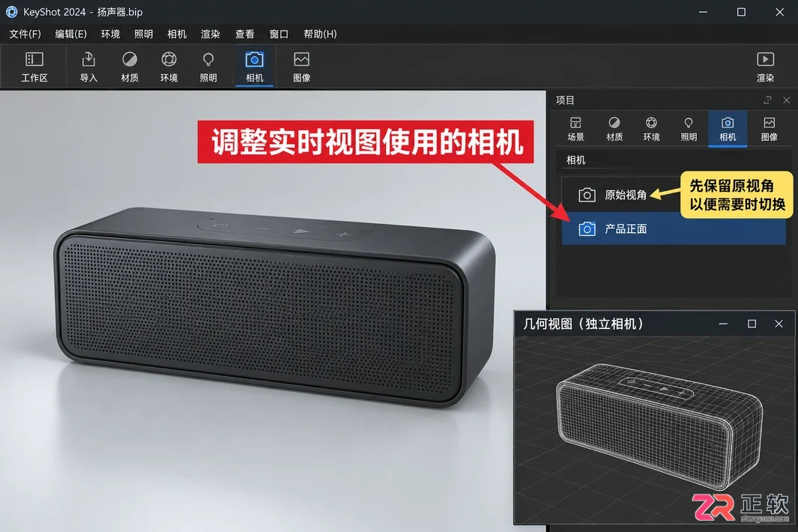Switch to 场景 tab in project panel
Image resolution: width=798 pixels, height=532 pixels.
click(575, 129)
